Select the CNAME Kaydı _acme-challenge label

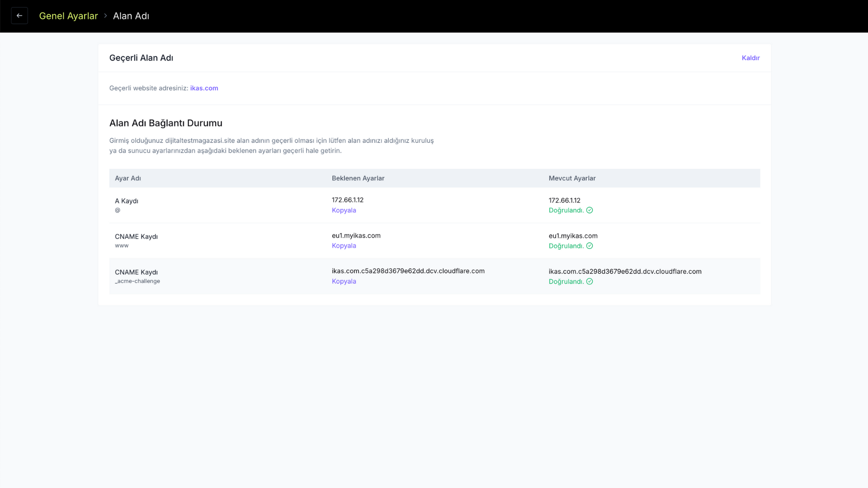click(x=136, y=272)
